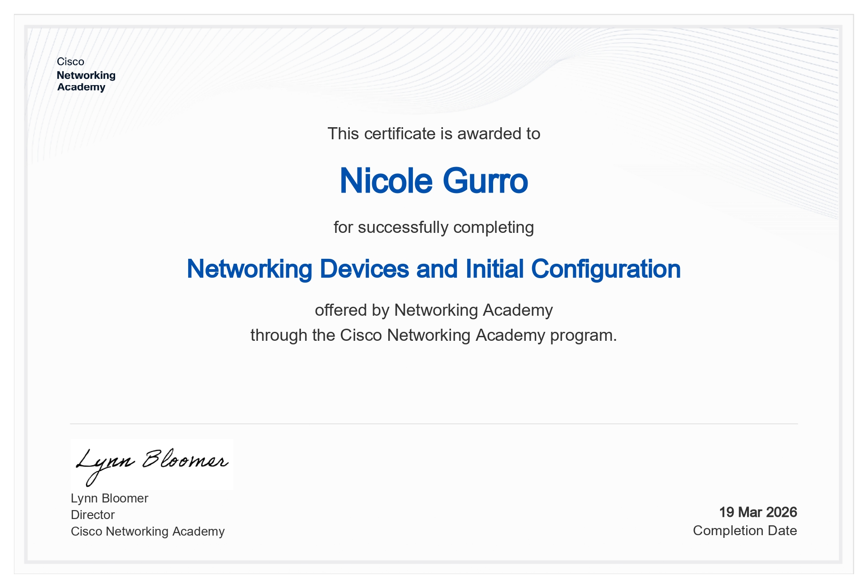Click 'for successfully completing' text
This screenshot has height=588, width=868.
tap(433, 227)
